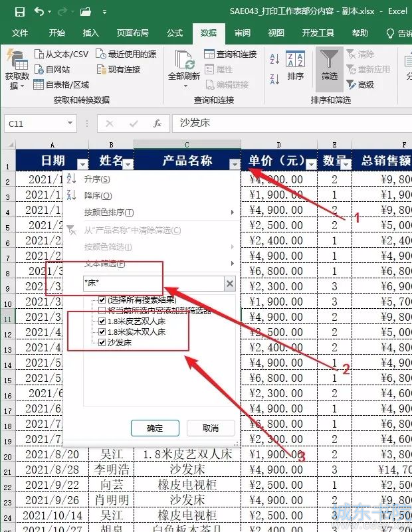Viewport: 412px width, 532px height.
Task: Toggle 1.8米皮艺双人床 checkbox
Action: click(x=102, y=321)
